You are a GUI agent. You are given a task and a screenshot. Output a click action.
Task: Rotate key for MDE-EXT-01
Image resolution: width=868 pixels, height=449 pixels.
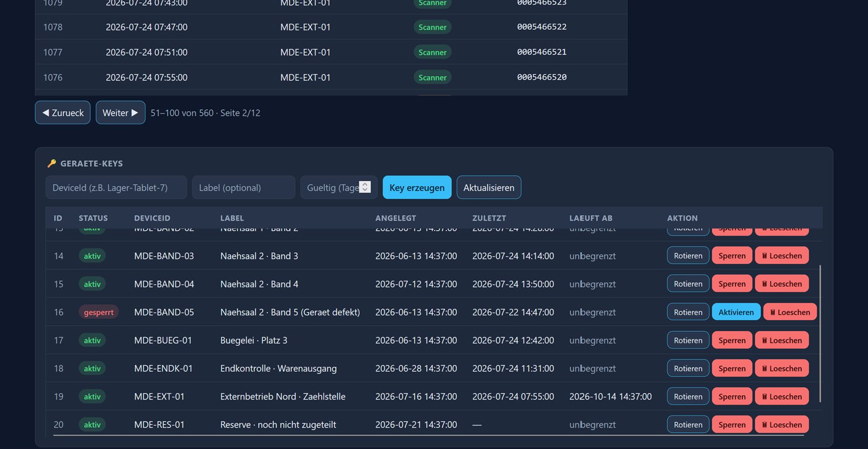pos(688,397)
